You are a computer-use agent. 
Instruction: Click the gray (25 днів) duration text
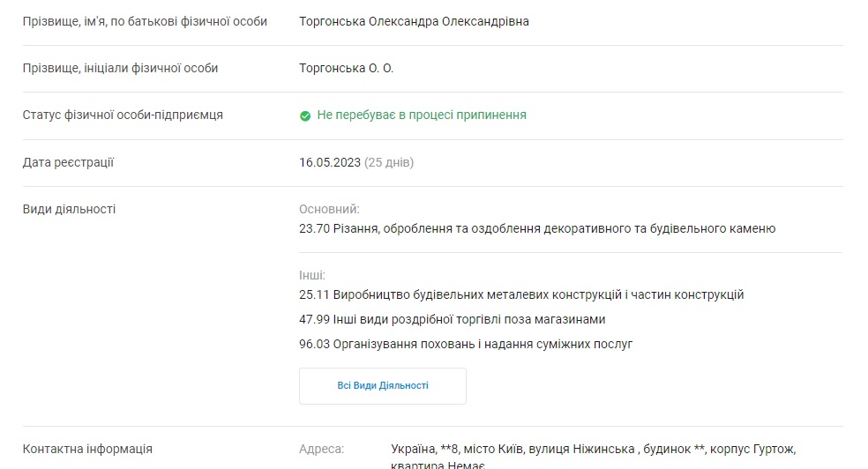[389, 162]
